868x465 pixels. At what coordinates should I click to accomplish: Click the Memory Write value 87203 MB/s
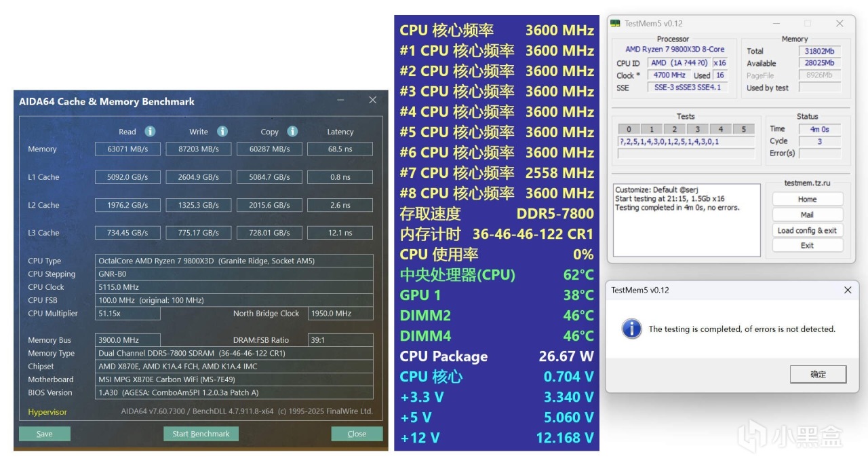coord(199,149)
